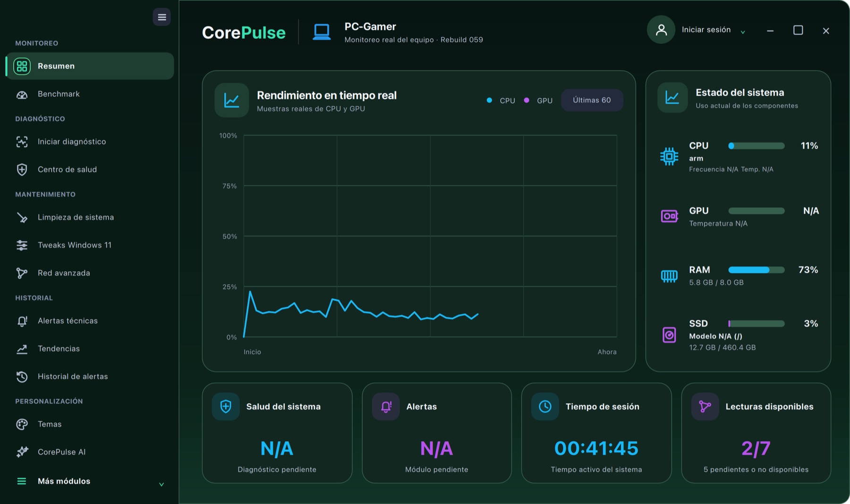
Task: Click the CPU chip icon in Estado del sistema
Action: (669, 156)
